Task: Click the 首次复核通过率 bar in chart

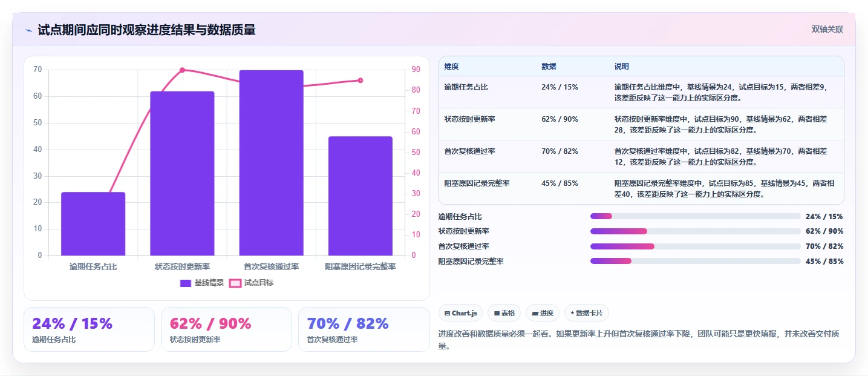Action: pos(271,163)
